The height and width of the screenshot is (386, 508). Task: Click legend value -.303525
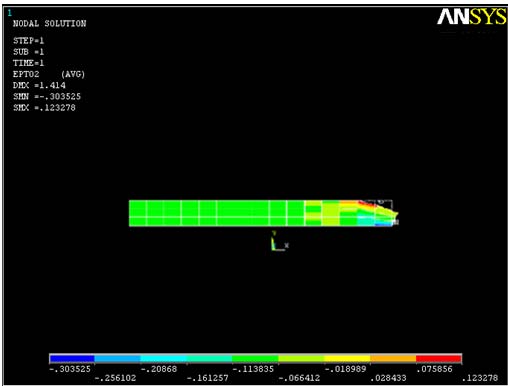(x=70, y=369)
